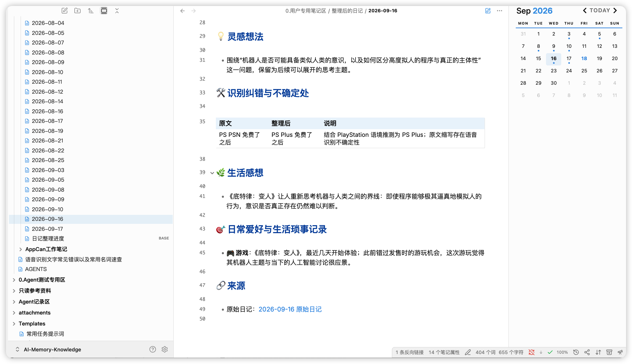Open 整理后的日记 in breadcrumb path
The width and height of the screenshot is (632, 364).
coord(347,11)
